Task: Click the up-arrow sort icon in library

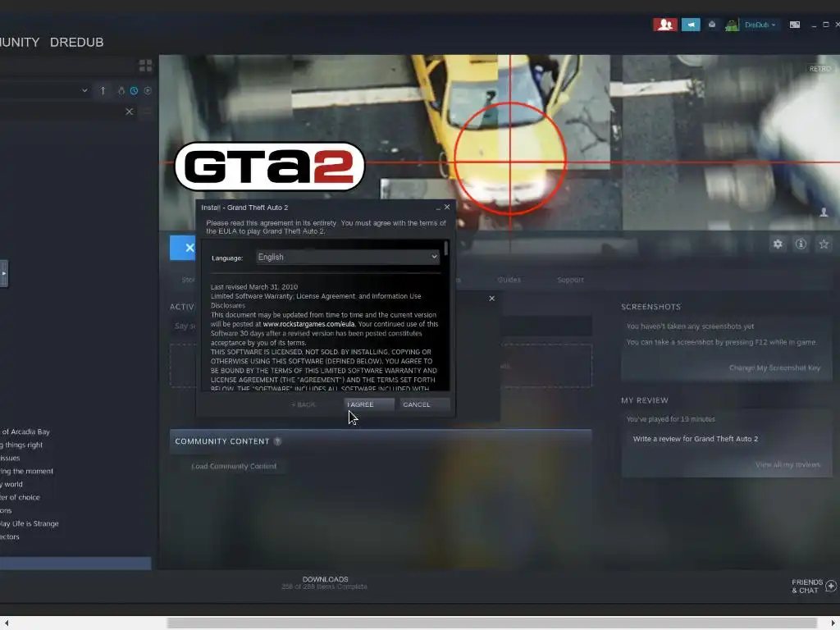Action: coord(103,90)
